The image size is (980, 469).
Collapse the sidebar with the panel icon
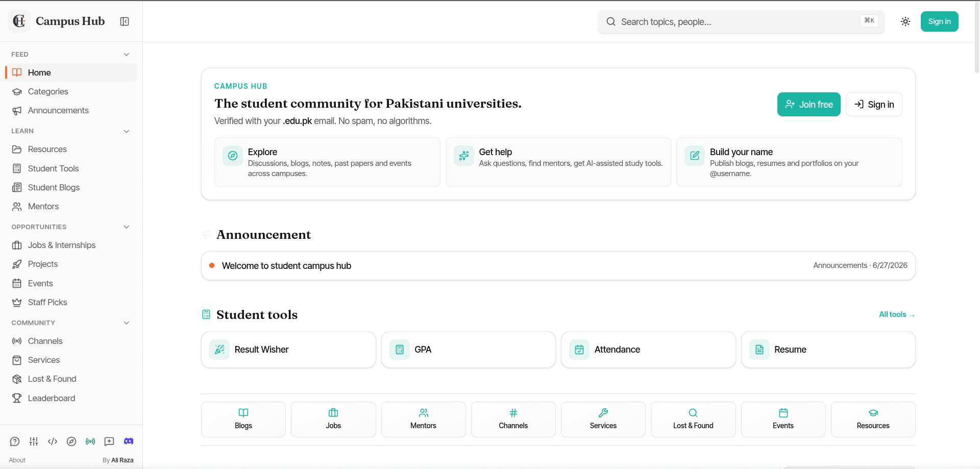coord(125,21)
